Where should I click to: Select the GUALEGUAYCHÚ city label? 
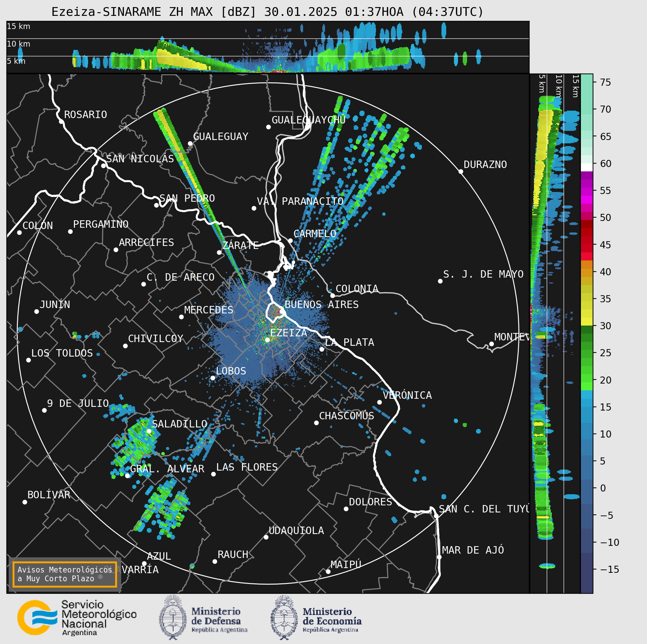coord(308,120)
